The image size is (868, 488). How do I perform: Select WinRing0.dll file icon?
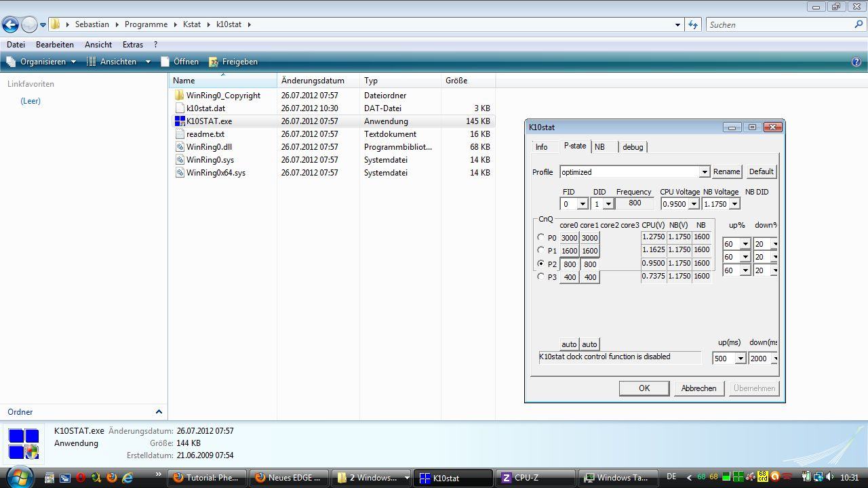click(180, 146)
